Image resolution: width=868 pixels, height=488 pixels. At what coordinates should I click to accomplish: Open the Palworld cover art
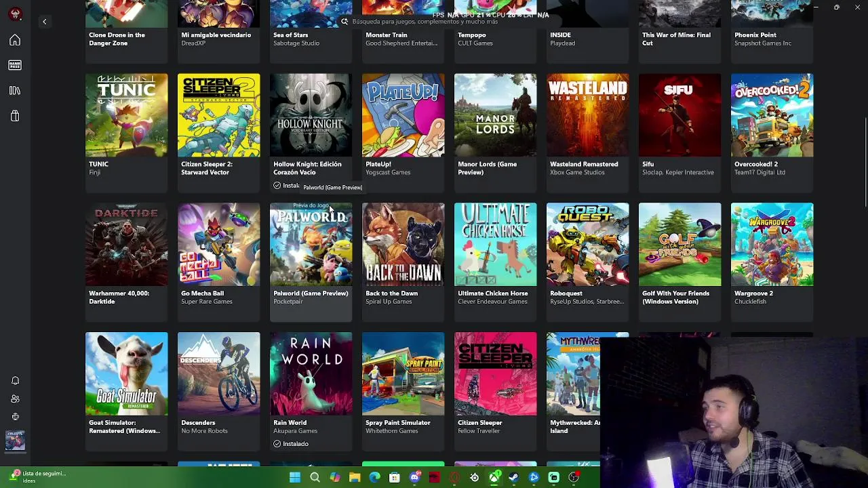point(311,244)
